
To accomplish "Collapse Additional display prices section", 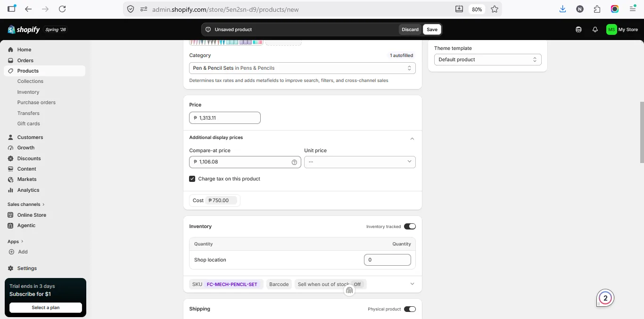I will (412, 139).
